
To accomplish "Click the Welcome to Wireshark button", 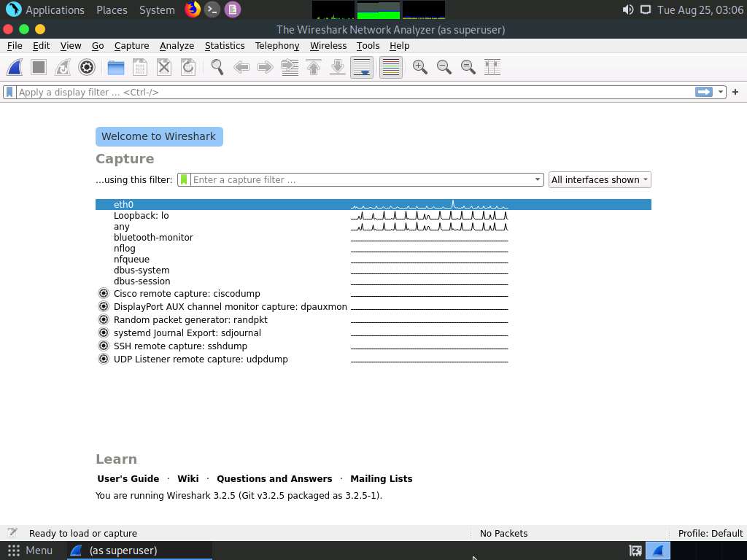I will coord(159,136).
